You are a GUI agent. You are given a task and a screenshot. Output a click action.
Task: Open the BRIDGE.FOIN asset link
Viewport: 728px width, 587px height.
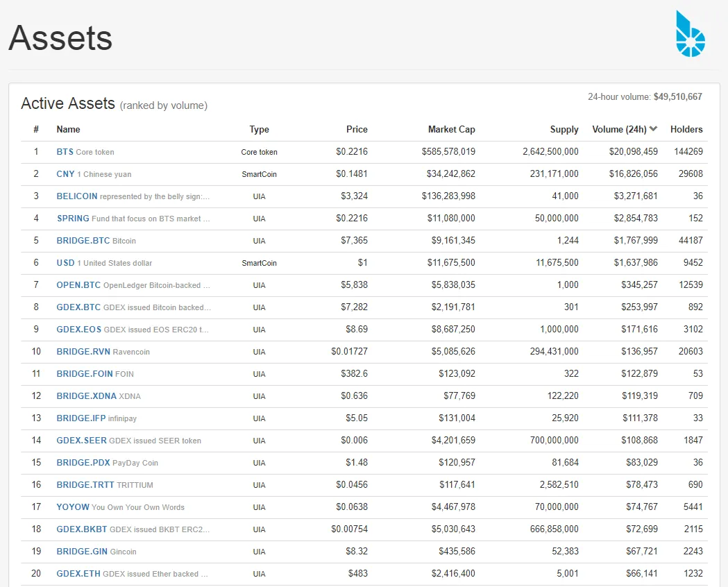click(85, 374)
